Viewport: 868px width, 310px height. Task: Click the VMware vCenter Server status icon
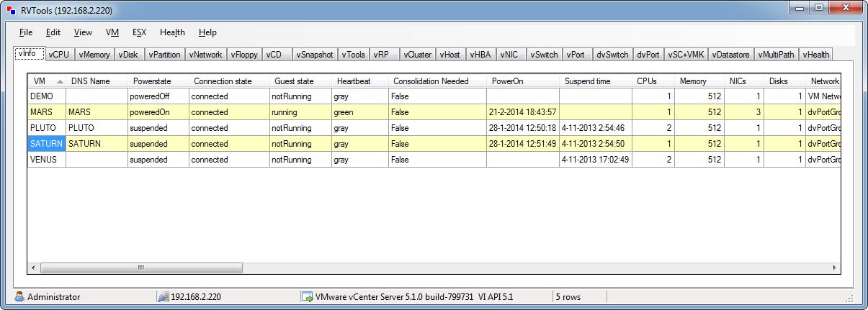coord(307,296)
